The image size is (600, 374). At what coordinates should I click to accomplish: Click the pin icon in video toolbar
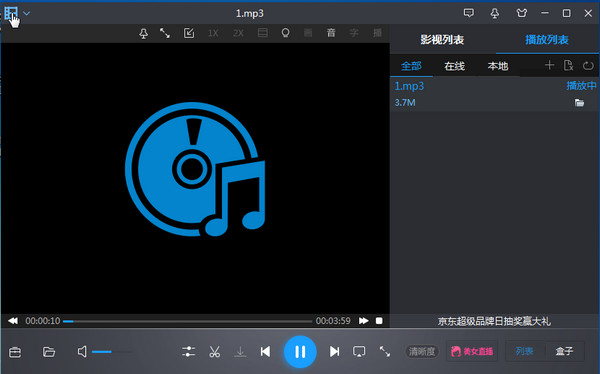[143, 33]
